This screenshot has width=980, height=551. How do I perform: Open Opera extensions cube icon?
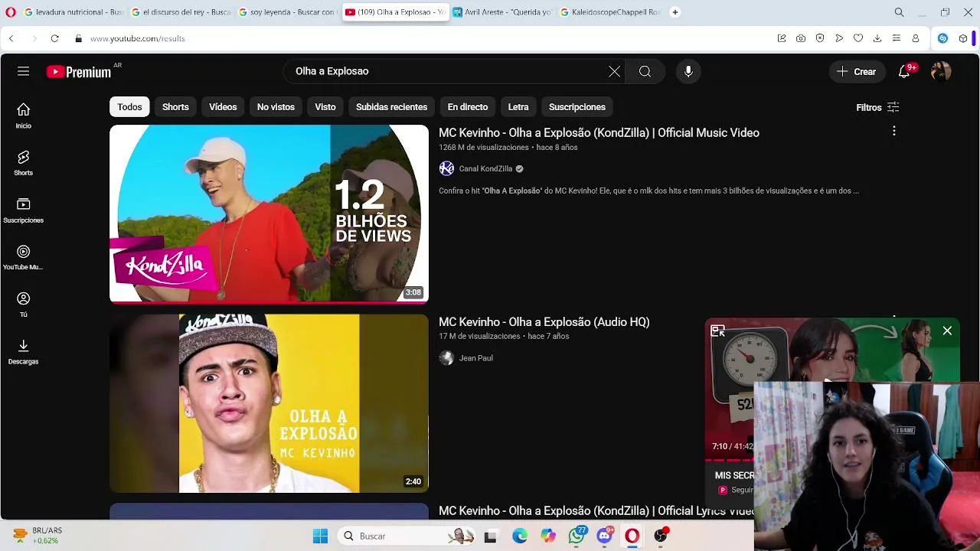[x=963, y=38]
